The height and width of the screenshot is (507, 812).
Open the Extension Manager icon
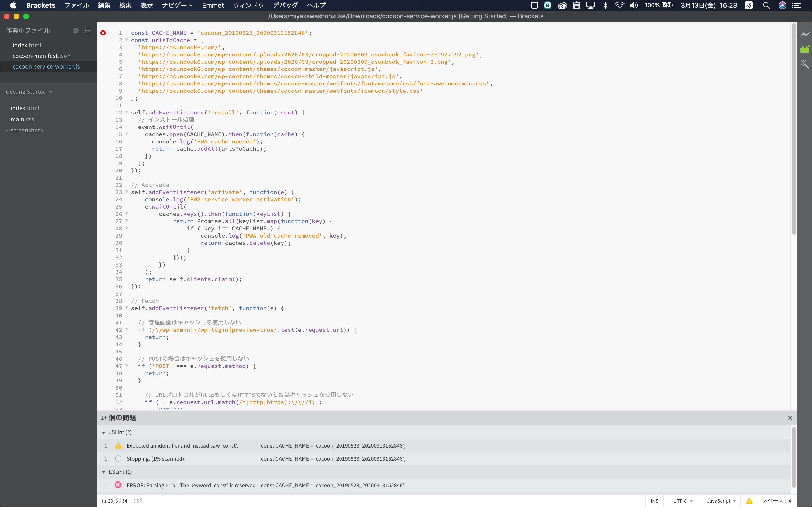tap(805, 49)
